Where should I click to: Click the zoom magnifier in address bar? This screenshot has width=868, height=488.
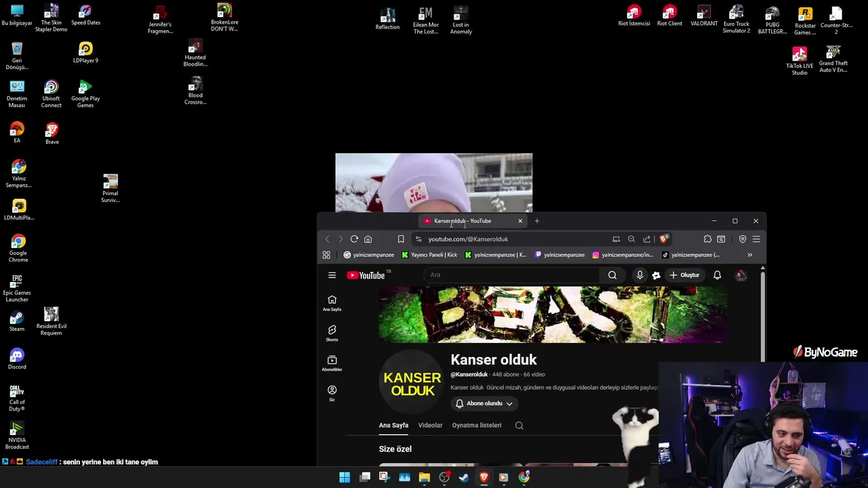click(x=631, y=239)
